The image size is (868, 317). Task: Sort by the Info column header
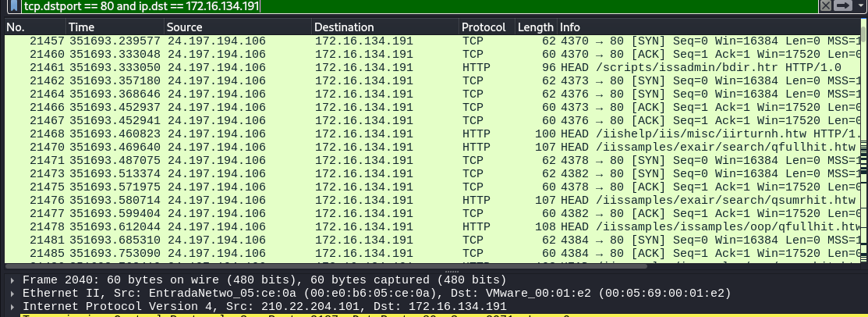pyautogui.click(x=710, y=27)
